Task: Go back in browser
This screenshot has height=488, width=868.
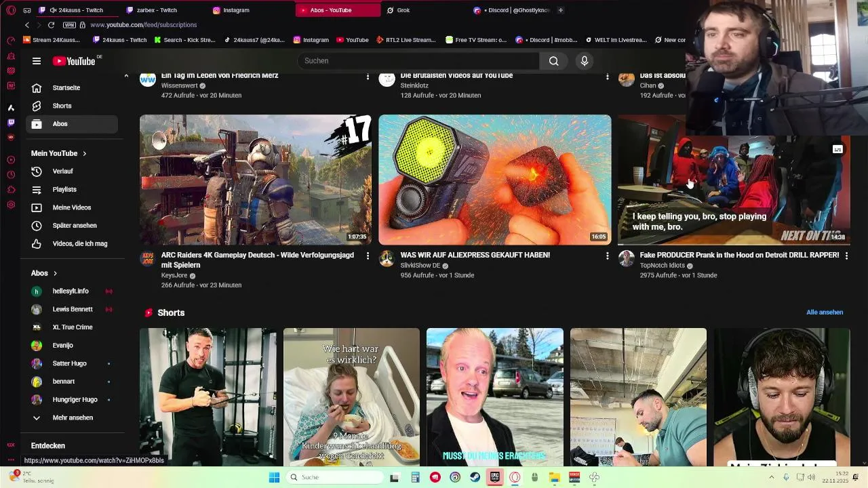Action: [27, 25]
